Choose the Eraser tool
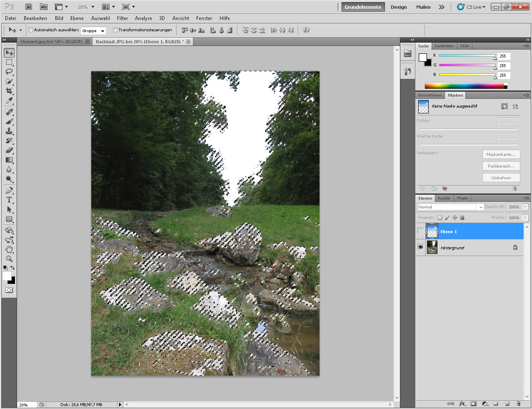Screen dimensions: 532x409 click(x=9, y=150)
